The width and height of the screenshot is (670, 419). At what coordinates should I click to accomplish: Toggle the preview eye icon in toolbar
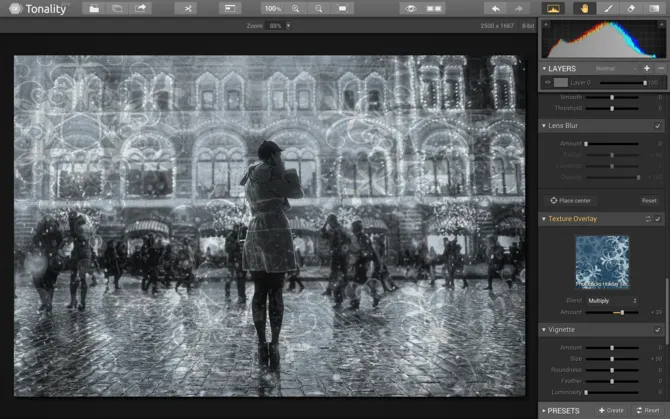click(x=409, y=8)
